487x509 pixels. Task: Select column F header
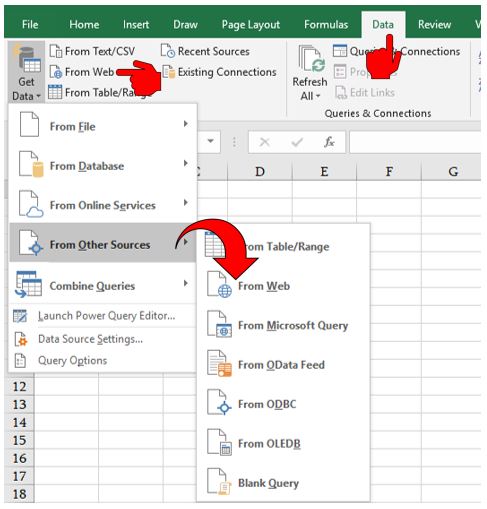click(389, 171)
